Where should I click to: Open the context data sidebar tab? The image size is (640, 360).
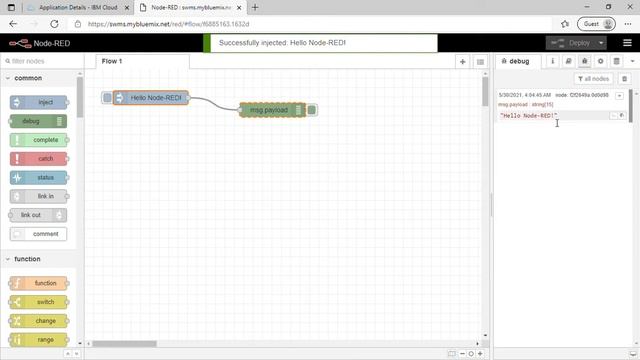pyautogui.click(x=616, y=61)
